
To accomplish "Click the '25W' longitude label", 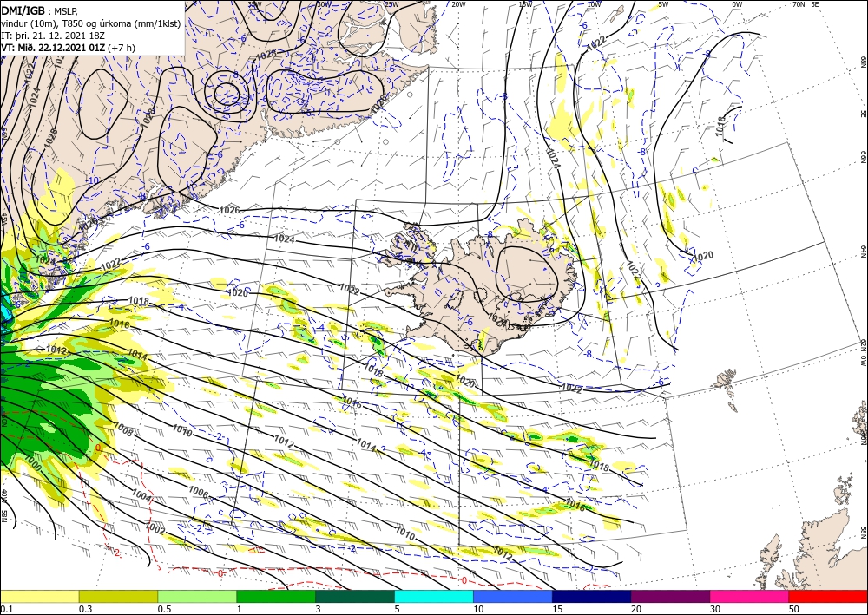I will [391, 3].
